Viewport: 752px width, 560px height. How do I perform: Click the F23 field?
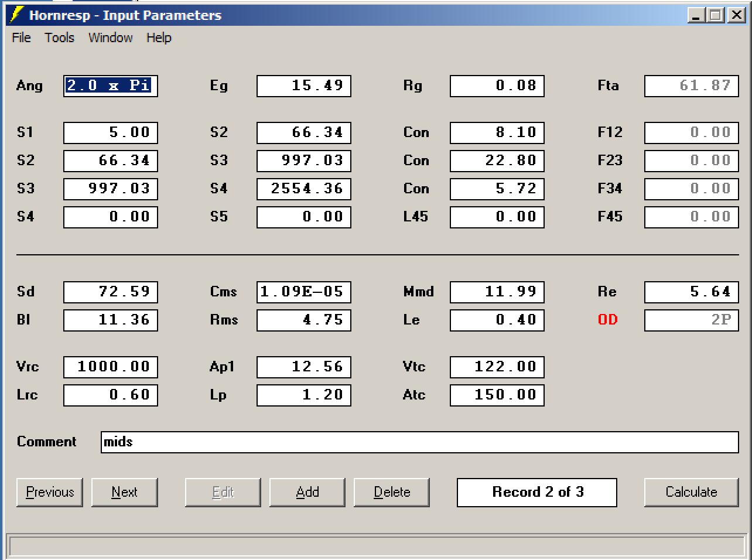pyautogui.click(x=692, y=161)
